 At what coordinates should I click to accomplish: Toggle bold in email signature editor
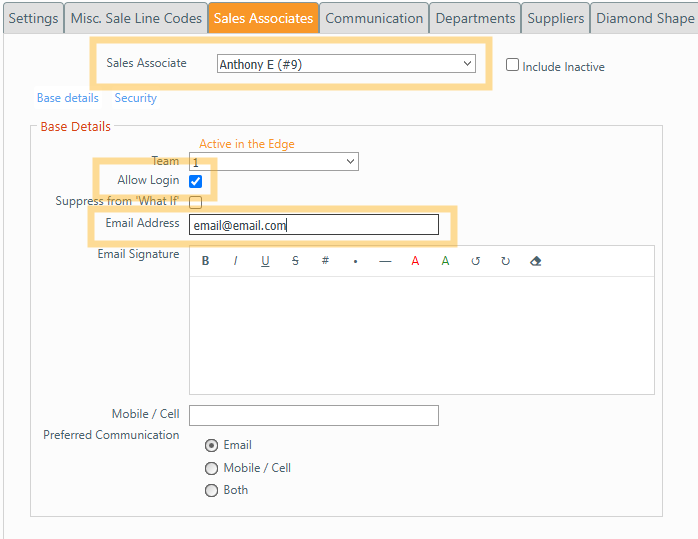click(x=206, y=262)
